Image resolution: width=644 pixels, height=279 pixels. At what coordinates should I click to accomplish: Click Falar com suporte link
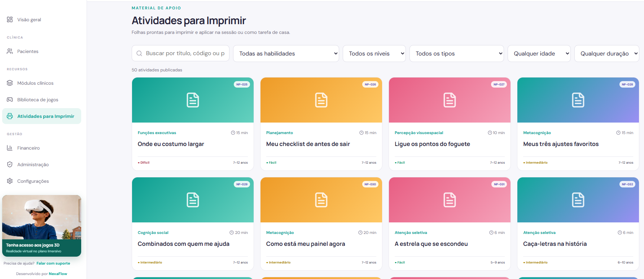pyautogui.click(x=53, y=263)
